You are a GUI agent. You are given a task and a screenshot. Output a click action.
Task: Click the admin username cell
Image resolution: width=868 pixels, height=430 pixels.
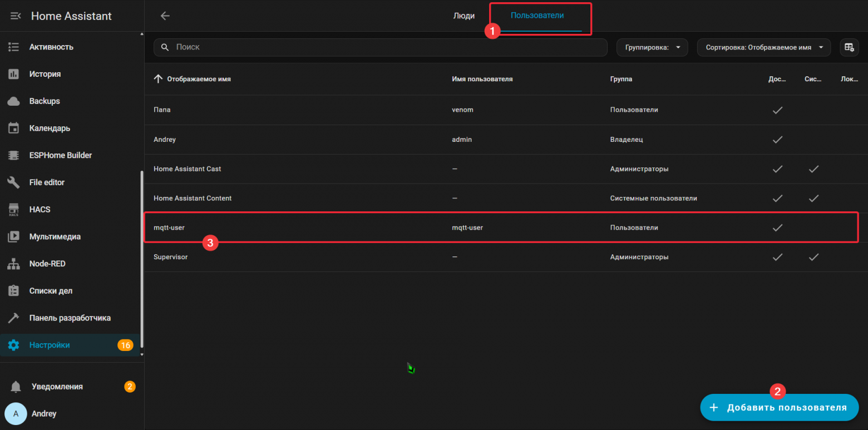[x=462, y=139]
